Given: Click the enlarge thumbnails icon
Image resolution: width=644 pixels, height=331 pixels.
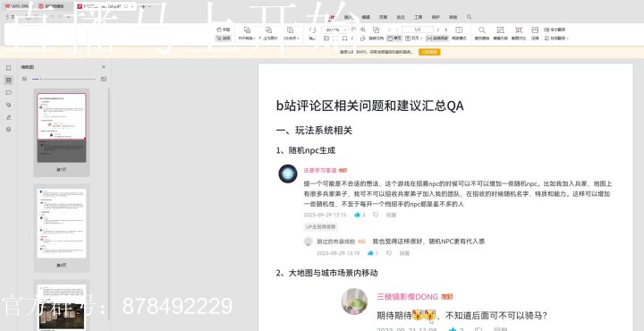Looking at the screenshot, I should click(x=104, y=79).
